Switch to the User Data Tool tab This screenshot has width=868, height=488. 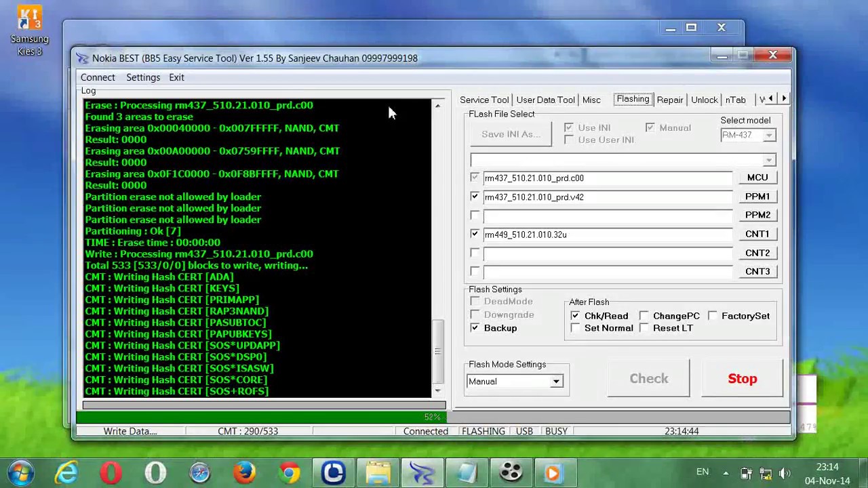coord(546,100)
